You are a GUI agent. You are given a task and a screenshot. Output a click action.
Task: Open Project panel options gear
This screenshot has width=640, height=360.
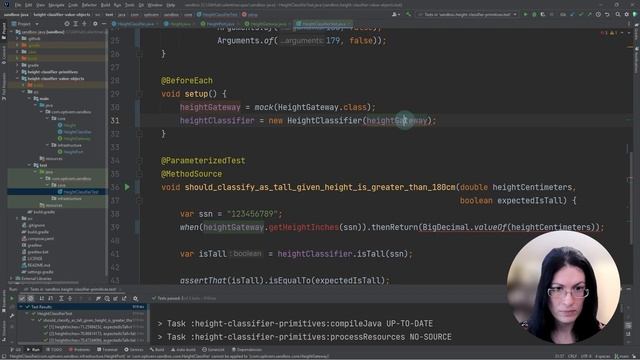pyautogui.click(x=95, y=24)
